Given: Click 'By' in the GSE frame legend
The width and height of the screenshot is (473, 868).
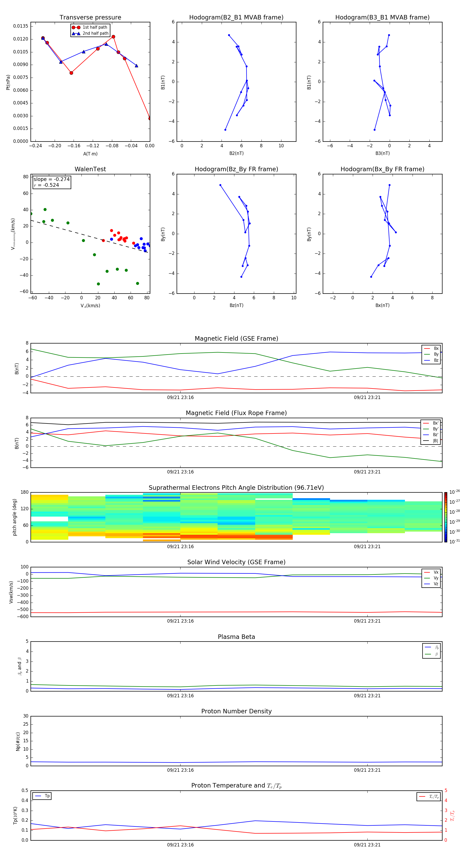Looking at the screenshot, I should click(431, 354).
